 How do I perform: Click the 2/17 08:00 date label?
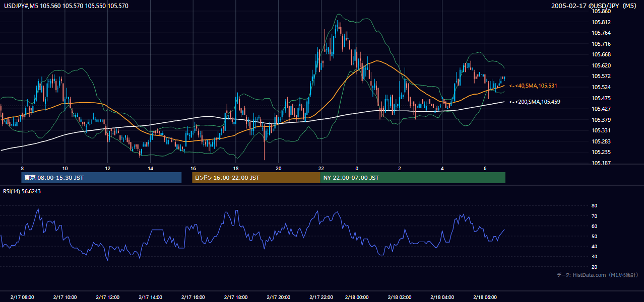coord(22,297)
